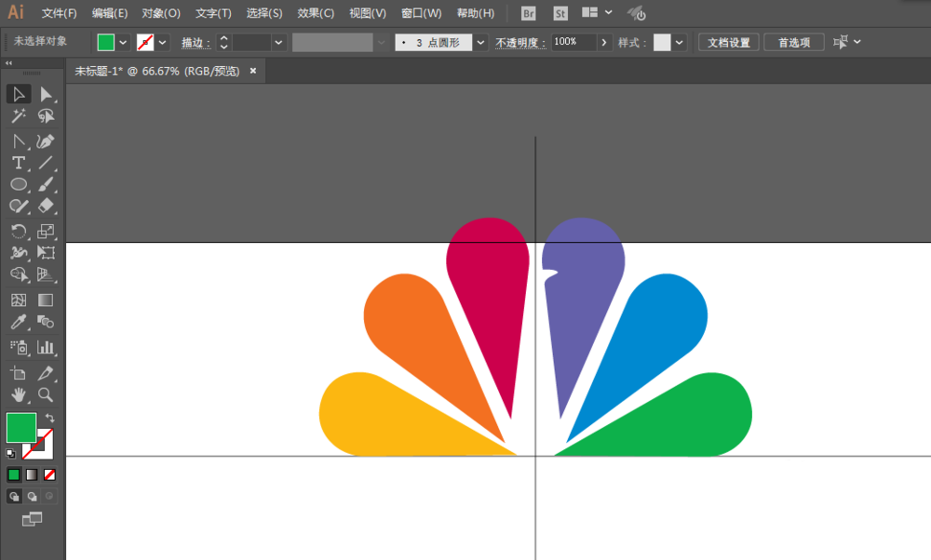Image resolution: width=931 pixels, height=560 pixels.
Task: Click the GPU performance rocket icon
Action: tap(637, 13)
